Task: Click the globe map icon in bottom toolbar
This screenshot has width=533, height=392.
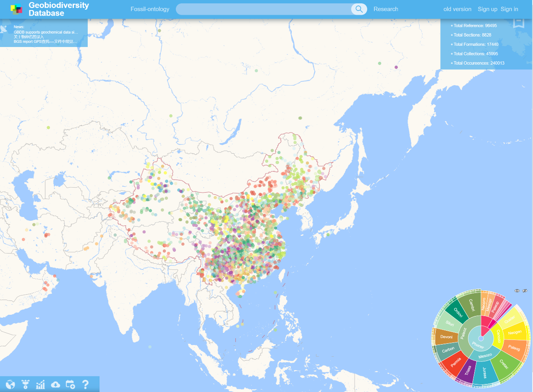Action: [x=10, y=384]
